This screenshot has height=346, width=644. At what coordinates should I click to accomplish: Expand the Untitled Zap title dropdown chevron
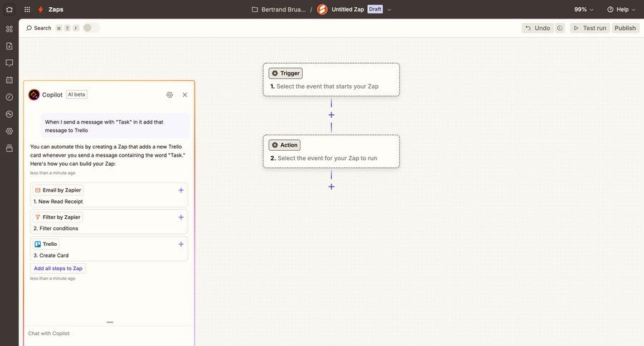click(389, 9)
